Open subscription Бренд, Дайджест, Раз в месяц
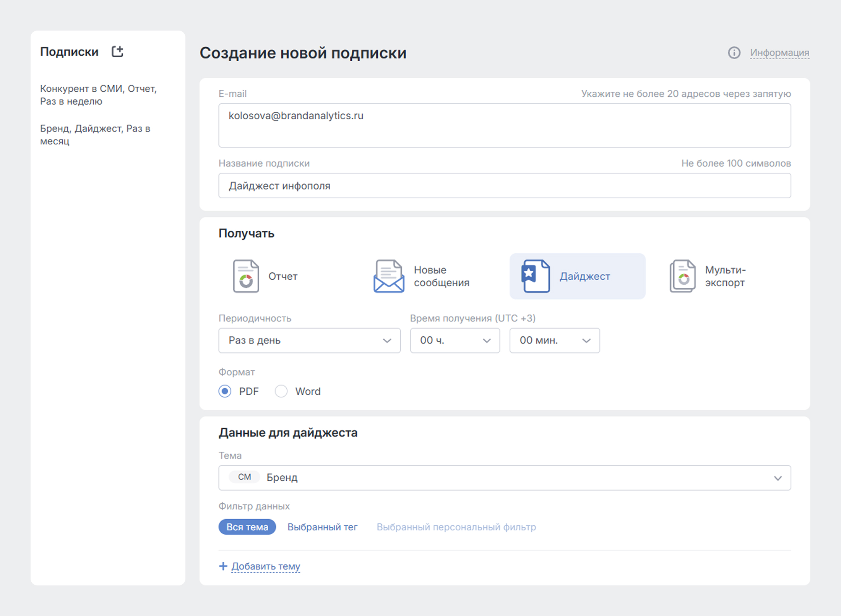Screen dimensions: 841x616 click(x=95, y=135)
